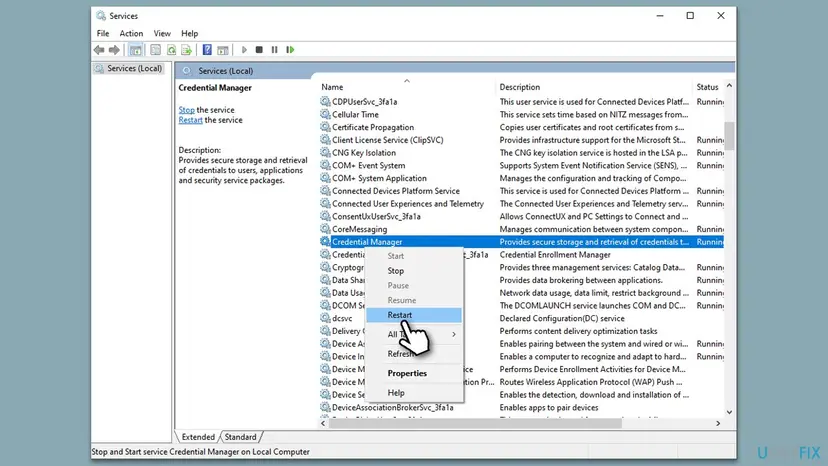
Task: Switch to the Standard tab
Action: point(240,437)
